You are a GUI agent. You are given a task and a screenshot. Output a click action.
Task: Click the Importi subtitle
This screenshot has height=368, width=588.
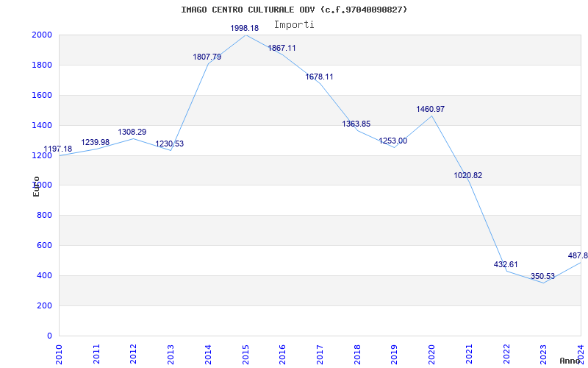pyautogui.click(x=294, y=25)
